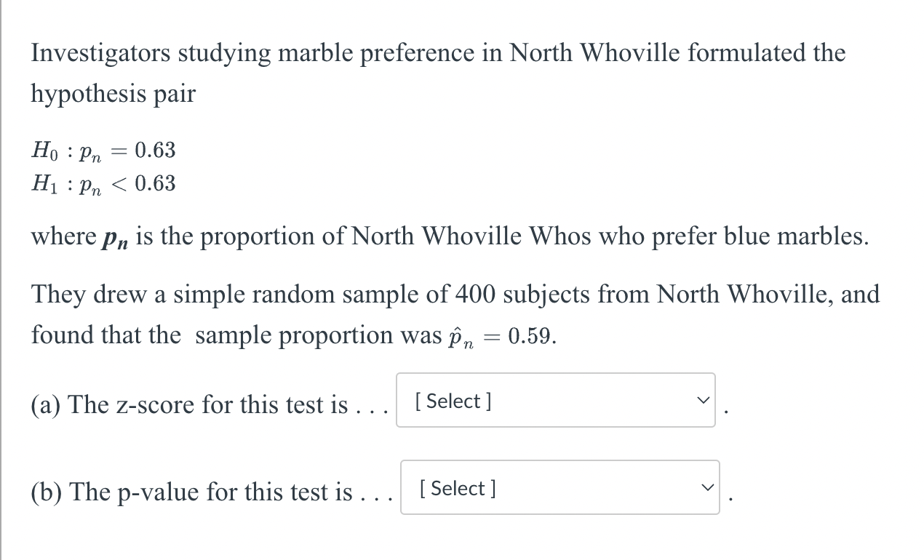Click inside the z-score selection field
924x560 pixels.
(x=555, y=400)
